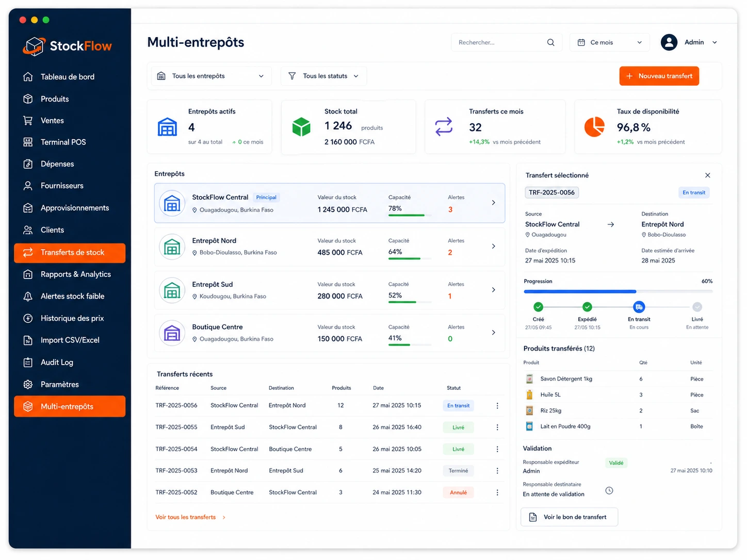Open Tableau de bord menu item
Image resolution: width=747 pixels, height=560 pixels.
(x=70, y=77)
